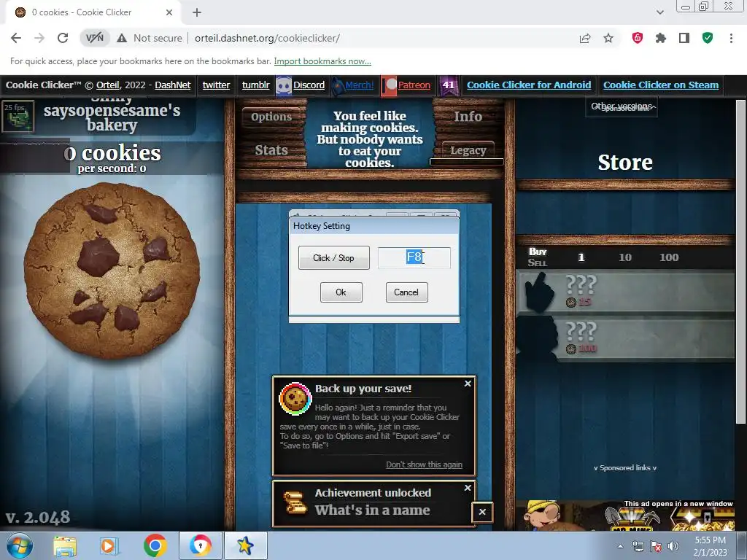Image resolution: width=747 pixels, height=560 pixels.
Task: Close the Back up your save notification
Action: coord(468,384)
